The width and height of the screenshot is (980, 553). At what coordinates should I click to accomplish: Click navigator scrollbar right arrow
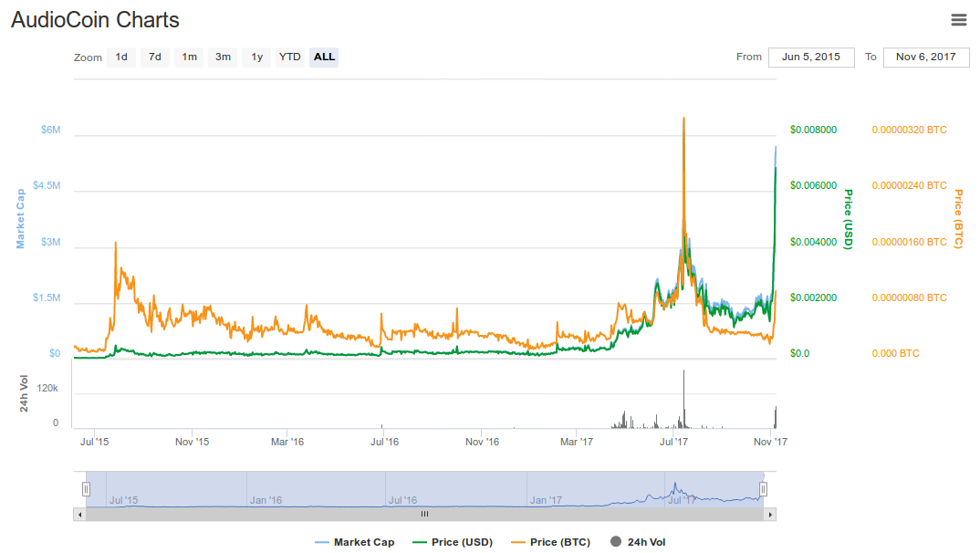(x=771, y=515)
